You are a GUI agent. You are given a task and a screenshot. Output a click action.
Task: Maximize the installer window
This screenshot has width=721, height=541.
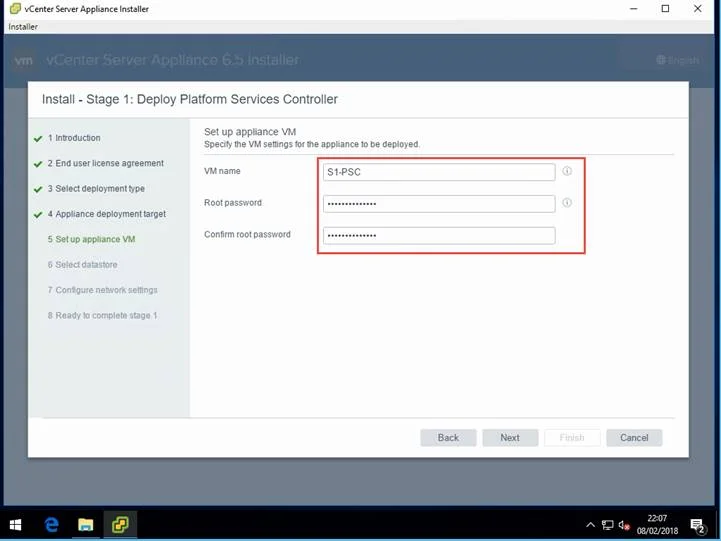coord(665,8)
